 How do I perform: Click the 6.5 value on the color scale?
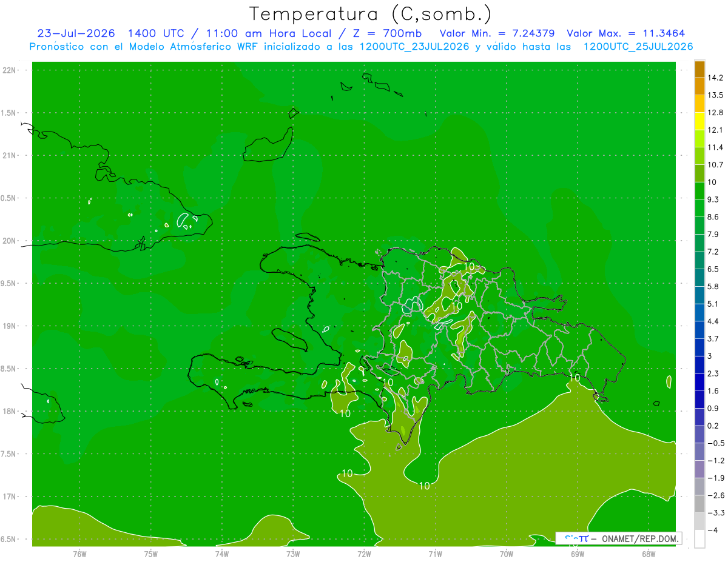click(714, 269)
